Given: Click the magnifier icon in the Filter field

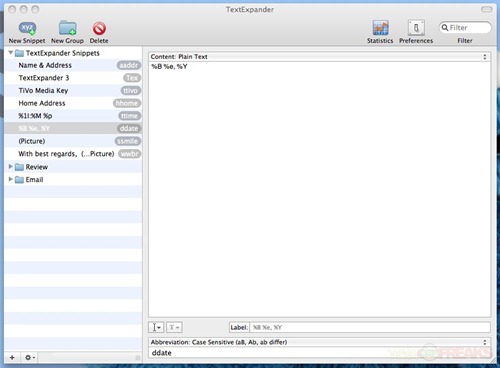Looking at the screenshot, I should coord(445,28).
